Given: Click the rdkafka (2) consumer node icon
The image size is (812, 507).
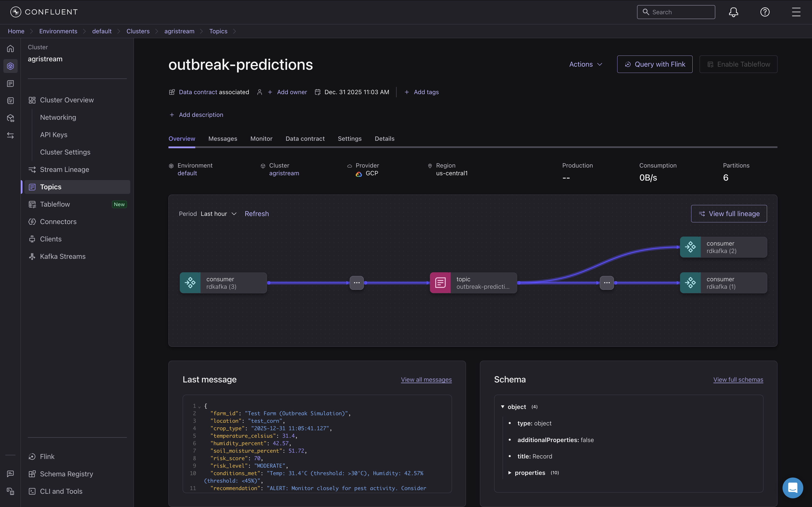Looking at the screenshot, I should click(x=690, y=247).
